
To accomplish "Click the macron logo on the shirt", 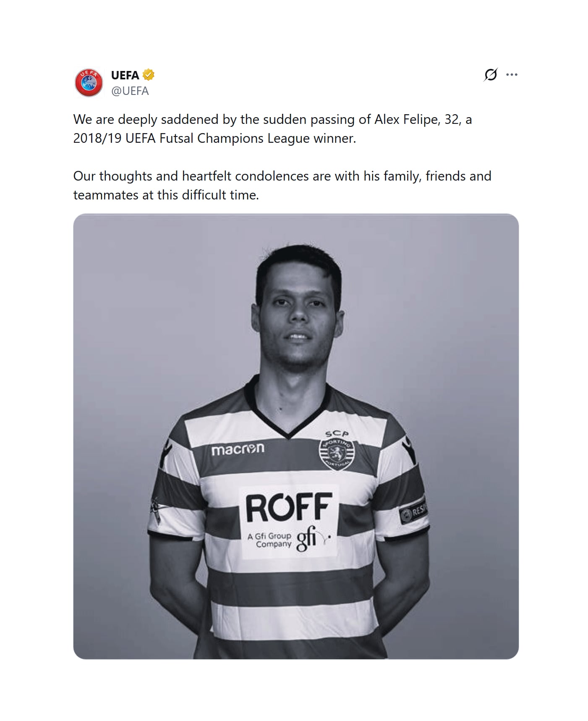I will coord(238,449).
